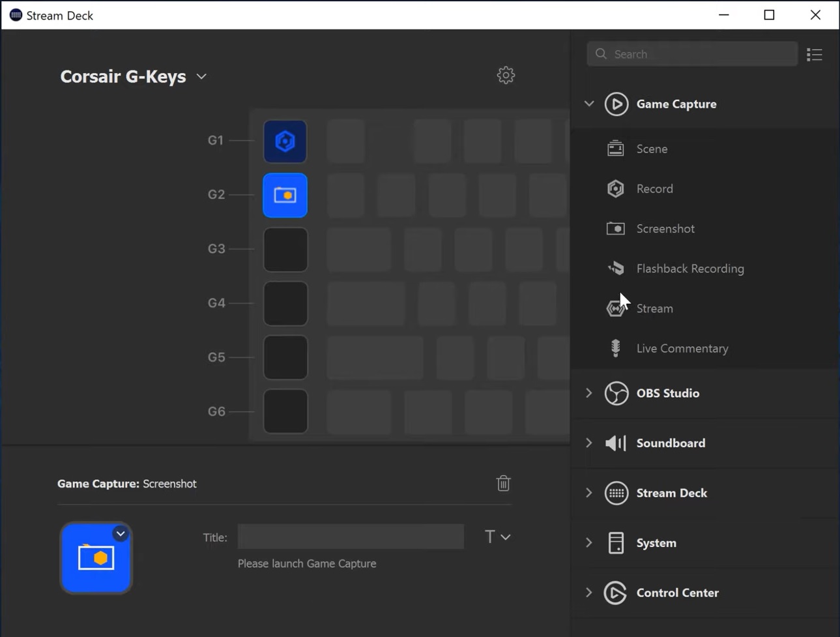
Task: Open the Stream Deck settings gear
Action: 505,74
